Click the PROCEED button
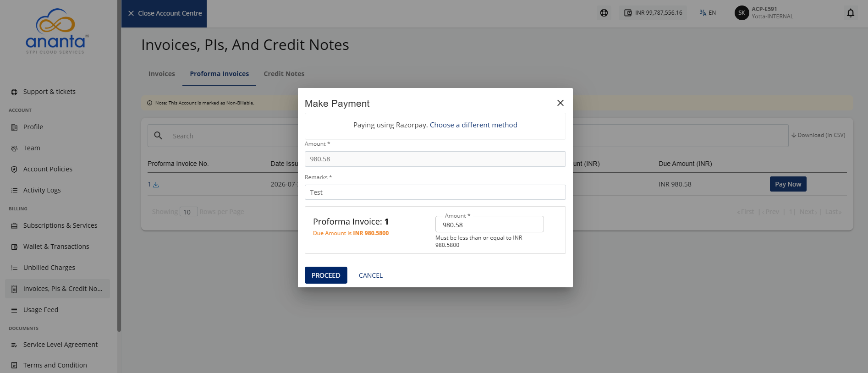The height and width of the screenshot is (373, 868). [x=326, y=275]
